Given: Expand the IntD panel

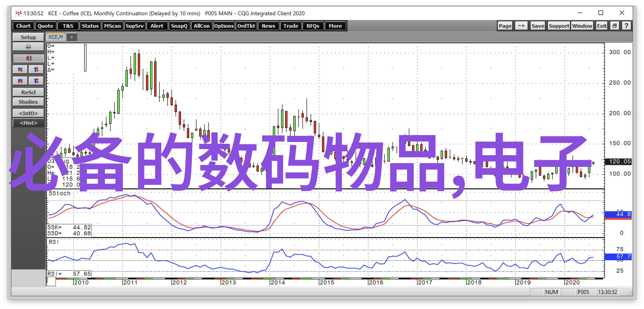Looking at the screenshot, I should tap(28, 113).
